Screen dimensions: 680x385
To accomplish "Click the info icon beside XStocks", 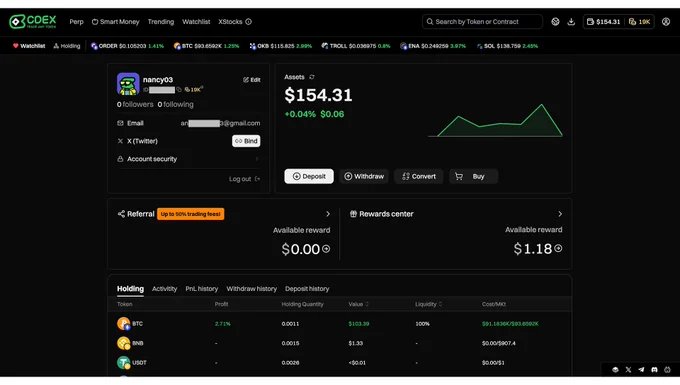I will (248, 22).
